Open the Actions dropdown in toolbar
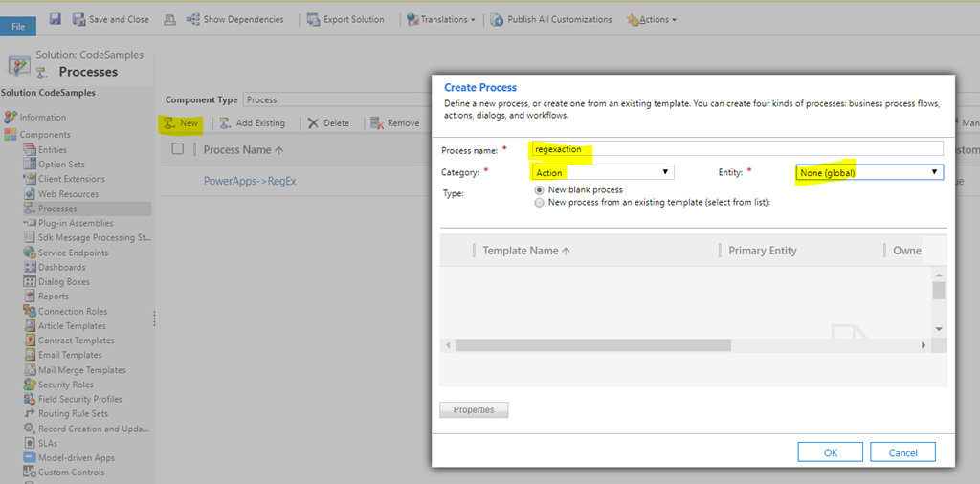980x484 pixels. (651, 19)
